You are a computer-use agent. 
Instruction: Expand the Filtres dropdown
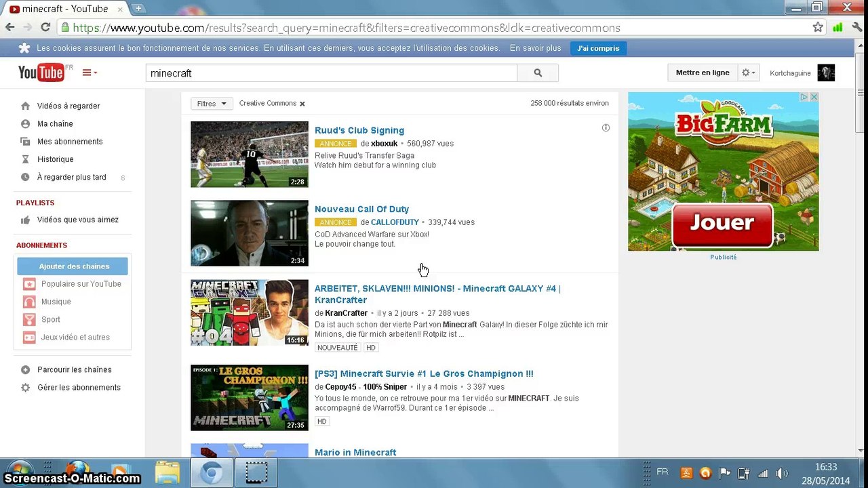pos(212,104)
